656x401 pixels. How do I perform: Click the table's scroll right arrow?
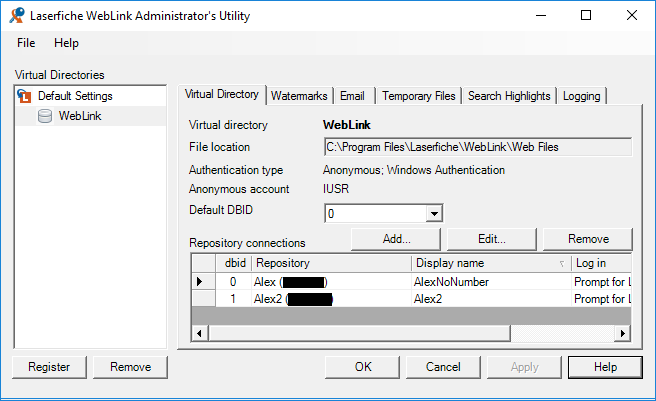[623, 333]
